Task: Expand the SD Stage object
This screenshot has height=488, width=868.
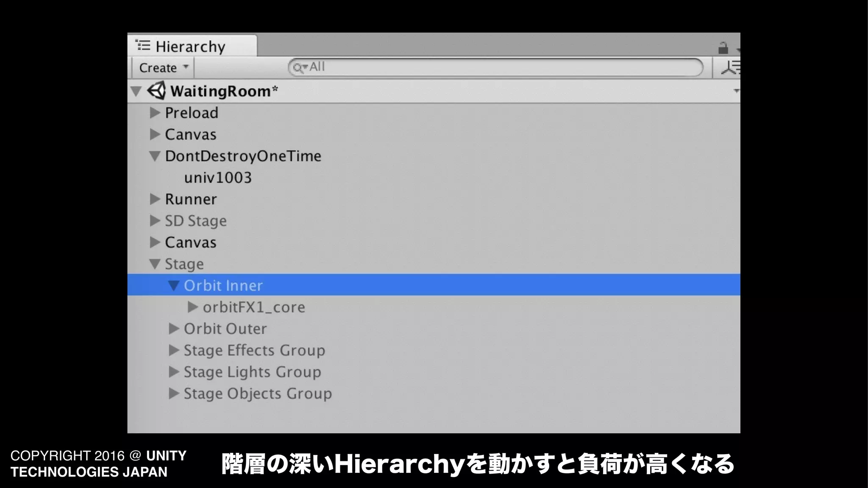Action: (x=155, y=221)
